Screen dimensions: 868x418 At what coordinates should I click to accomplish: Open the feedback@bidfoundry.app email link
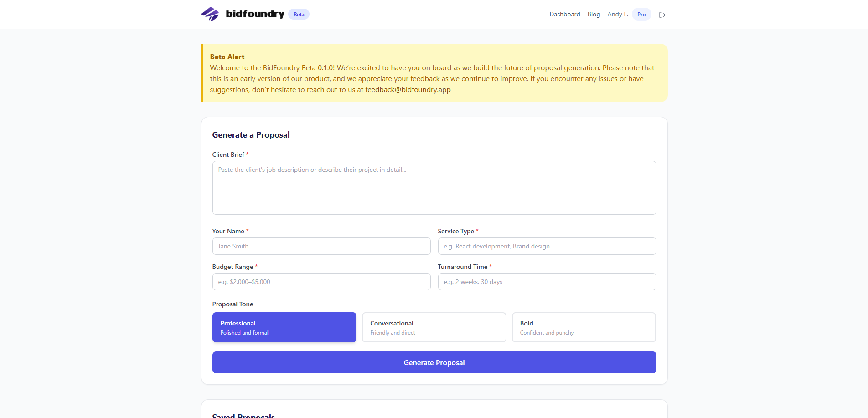(408, 90)
